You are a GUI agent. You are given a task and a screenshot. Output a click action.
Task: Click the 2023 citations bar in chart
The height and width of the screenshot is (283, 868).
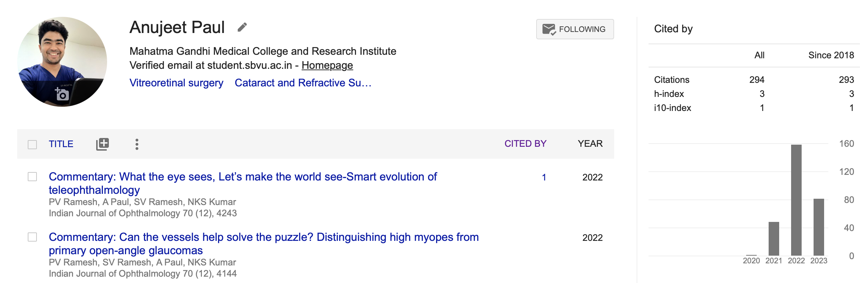pos(818,227)
